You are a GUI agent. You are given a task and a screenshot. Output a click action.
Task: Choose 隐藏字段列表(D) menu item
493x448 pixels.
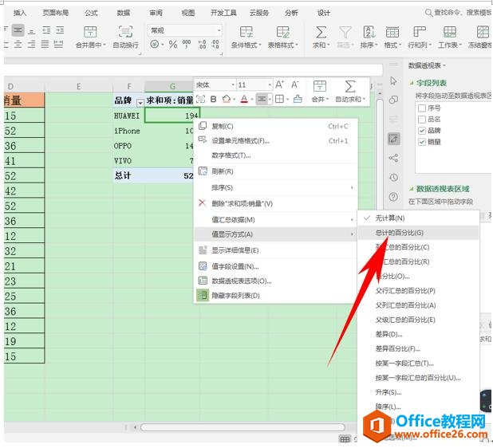click(x=276, y=296)
